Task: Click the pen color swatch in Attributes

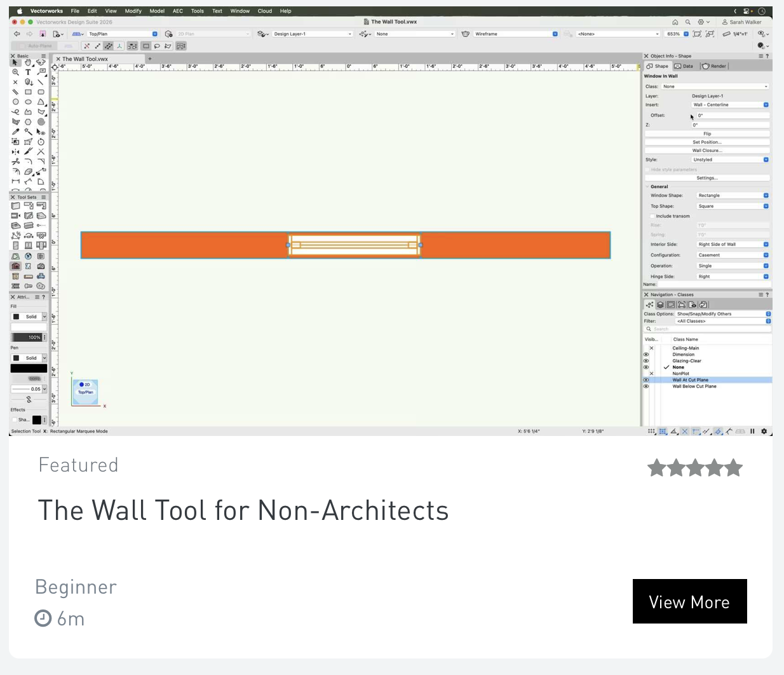Action: click(29, 367)
